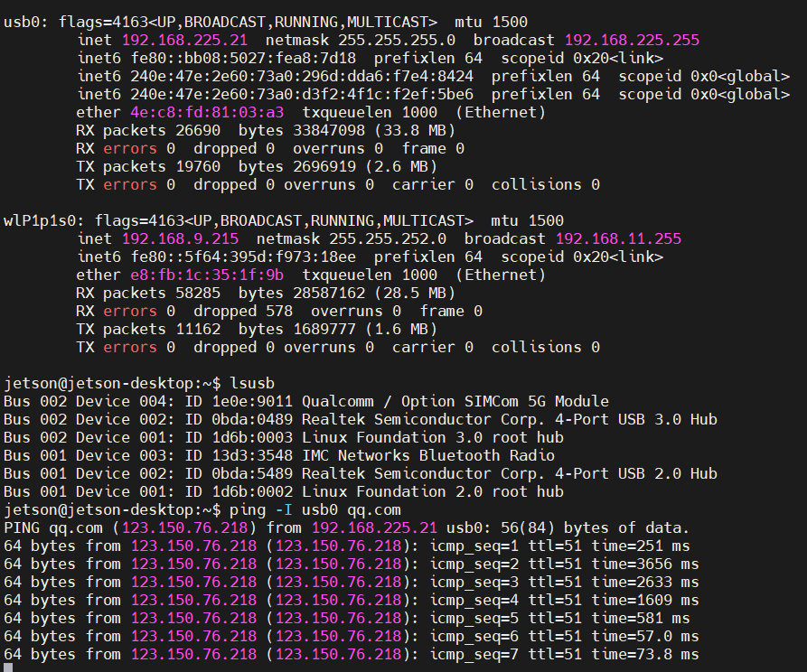807x672 pixels.
Task: Click the broadcast address 192.168.11.255
Action: pyautogui.click(x=618, y=238)
